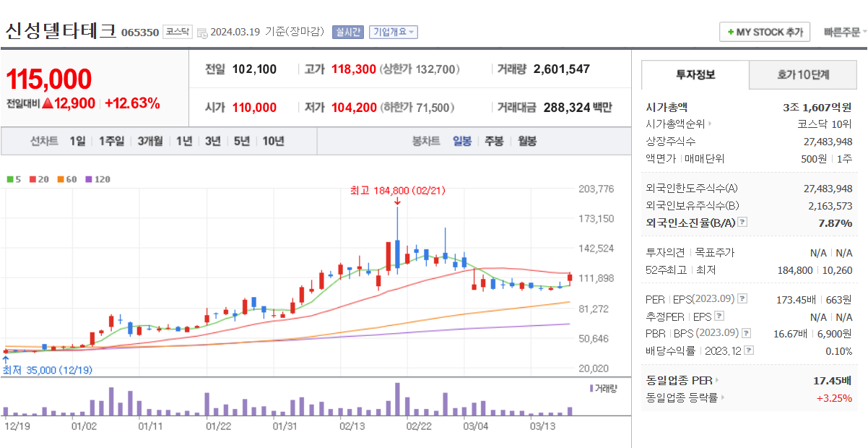The height and width of the screenshot is (448, 868).
Task: Click the help icon next to 외국인소진율(B/A)
Action: [x=742, y=223]
